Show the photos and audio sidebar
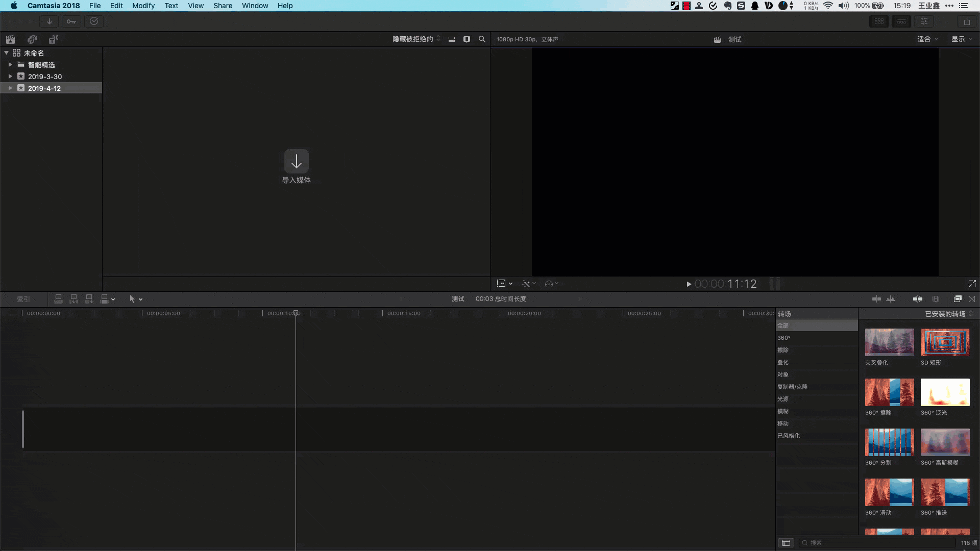 click(x=32, y=39)
